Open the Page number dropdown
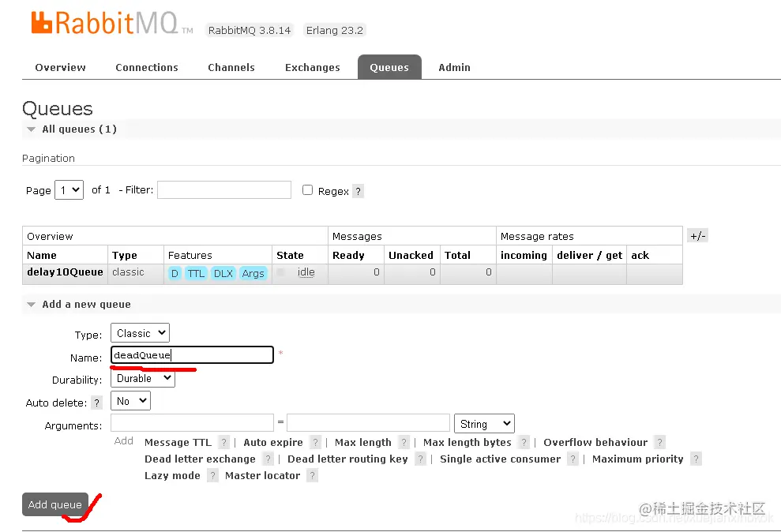Image resolution: width=781 pixels, height=532 pixels. click(69, 189)
